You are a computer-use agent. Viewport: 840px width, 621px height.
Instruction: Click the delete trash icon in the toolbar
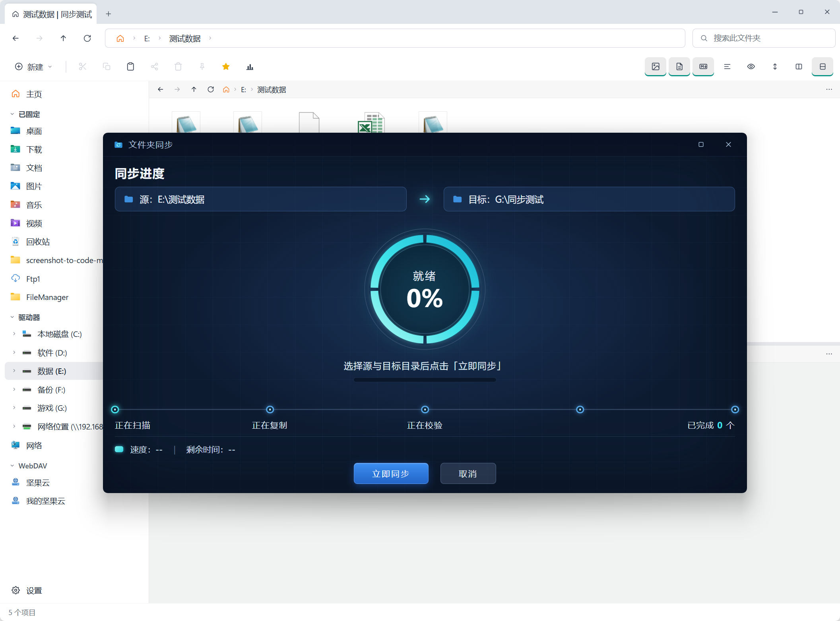(178, 67)
